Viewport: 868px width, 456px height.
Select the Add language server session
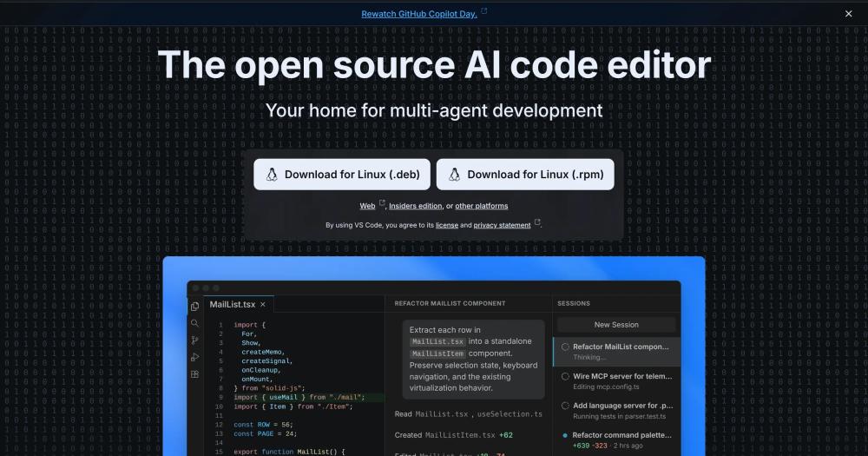pos(616,411)
